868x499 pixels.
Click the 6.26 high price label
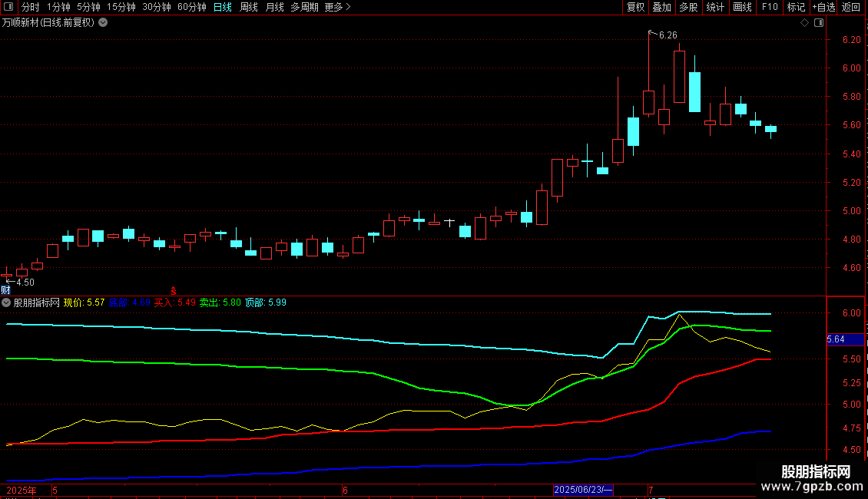point(668,35)
